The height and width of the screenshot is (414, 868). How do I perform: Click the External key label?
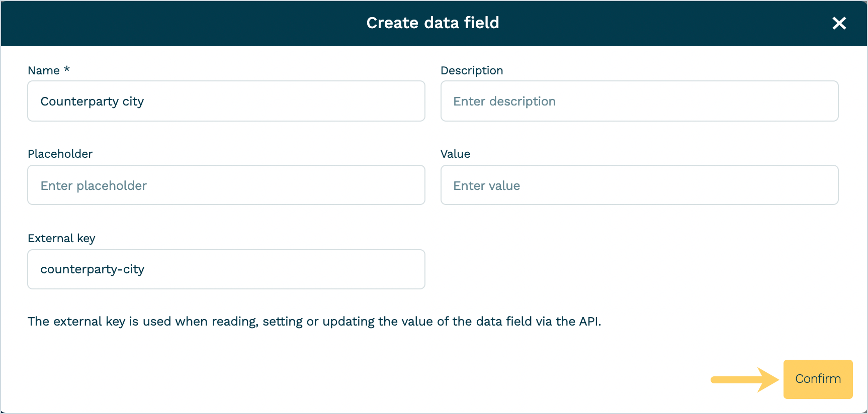[x=61, y=238]
